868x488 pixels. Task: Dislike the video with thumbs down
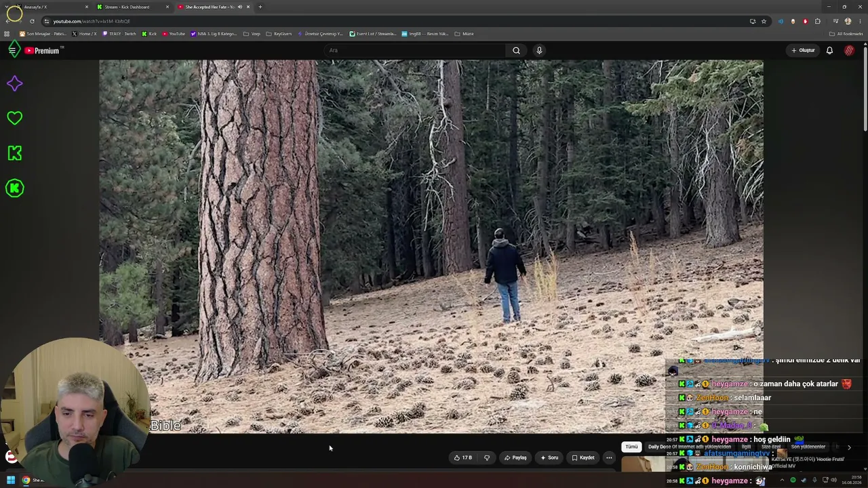pyautogui.click(x=487, y=457)
